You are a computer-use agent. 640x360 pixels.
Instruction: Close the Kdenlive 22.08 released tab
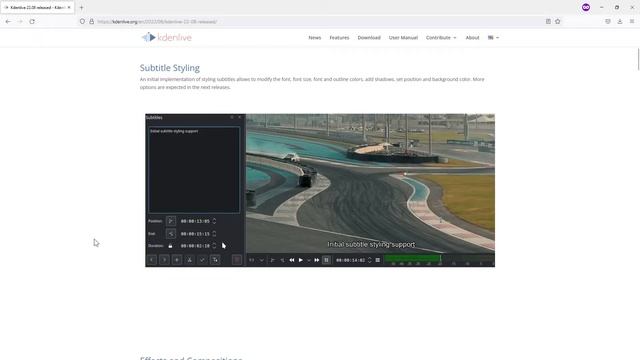click(69, 7)
